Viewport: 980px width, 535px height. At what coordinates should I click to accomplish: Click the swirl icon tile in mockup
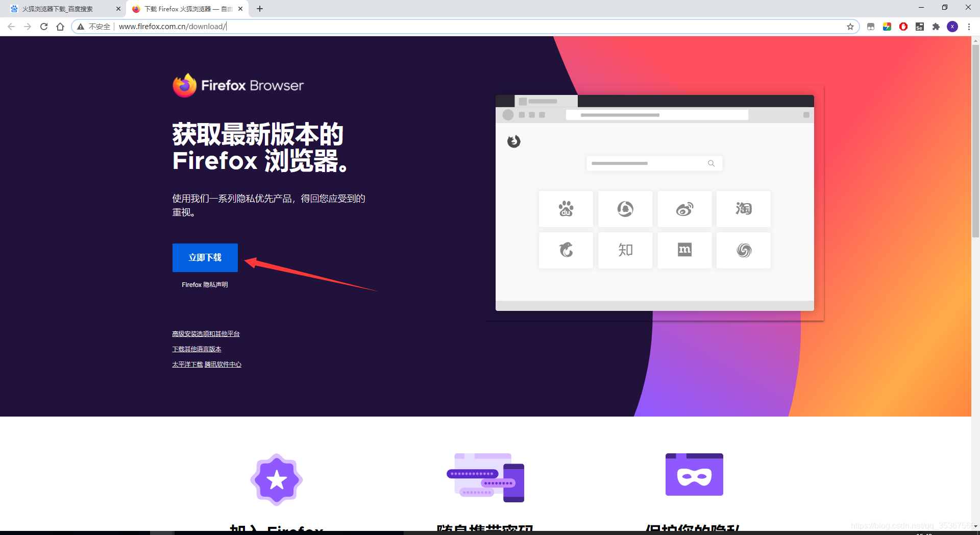pyautogui.click(x=744, y=250)
